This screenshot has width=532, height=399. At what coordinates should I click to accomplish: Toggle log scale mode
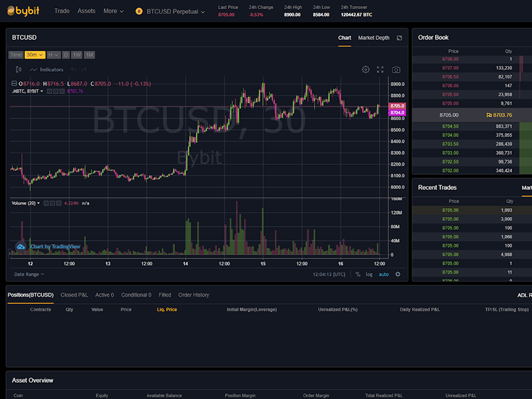(x=369, y=274)
